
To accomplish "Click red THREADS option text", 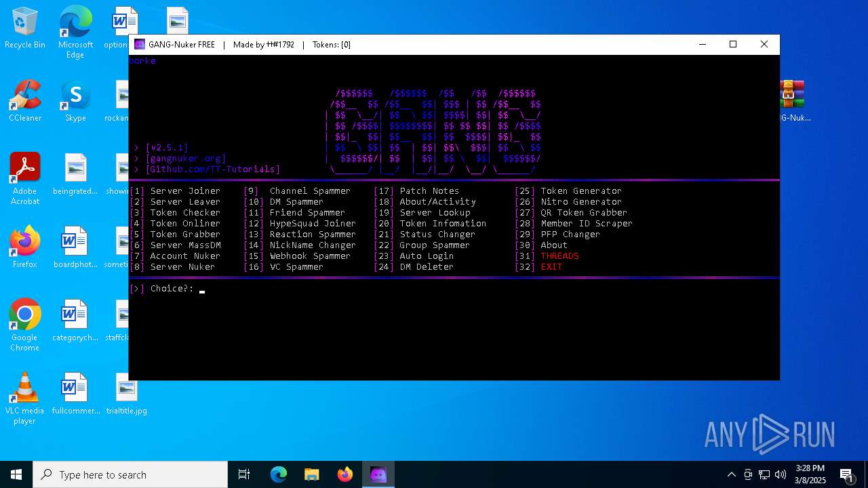I will coord(559,256).
